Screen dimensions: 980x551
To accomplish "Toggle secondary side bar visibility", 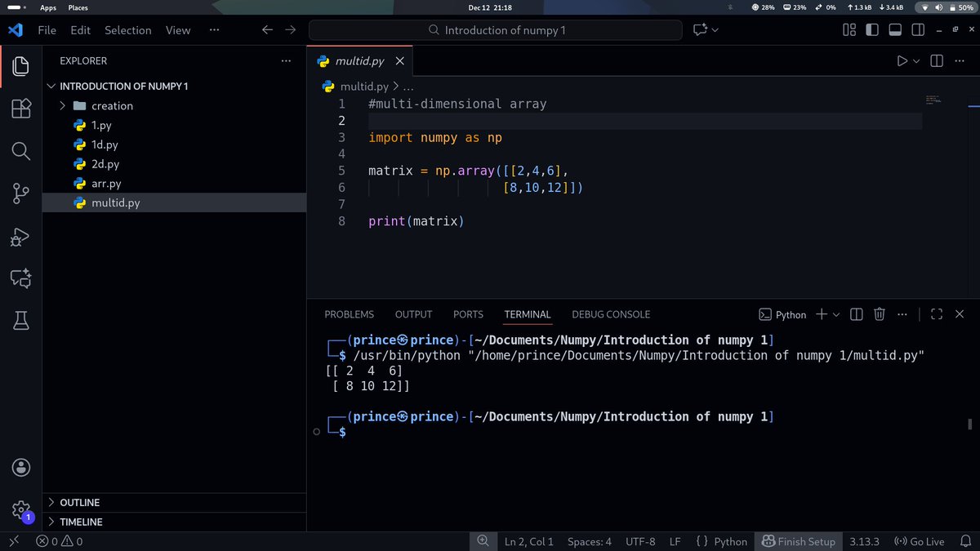I will [x=918, y=30].
